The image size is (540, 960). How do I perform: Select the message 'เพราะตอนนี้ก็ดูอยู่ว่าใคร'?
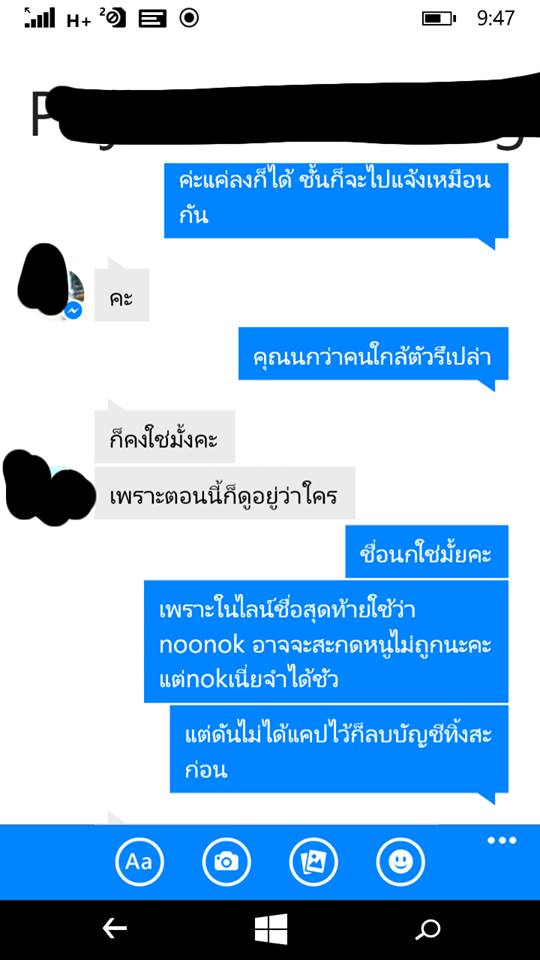[225, 493]
